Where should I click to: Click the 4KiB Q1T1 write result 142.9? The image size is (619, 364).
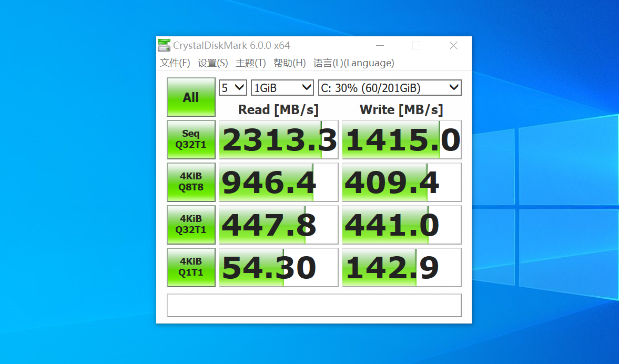[401, 267]
